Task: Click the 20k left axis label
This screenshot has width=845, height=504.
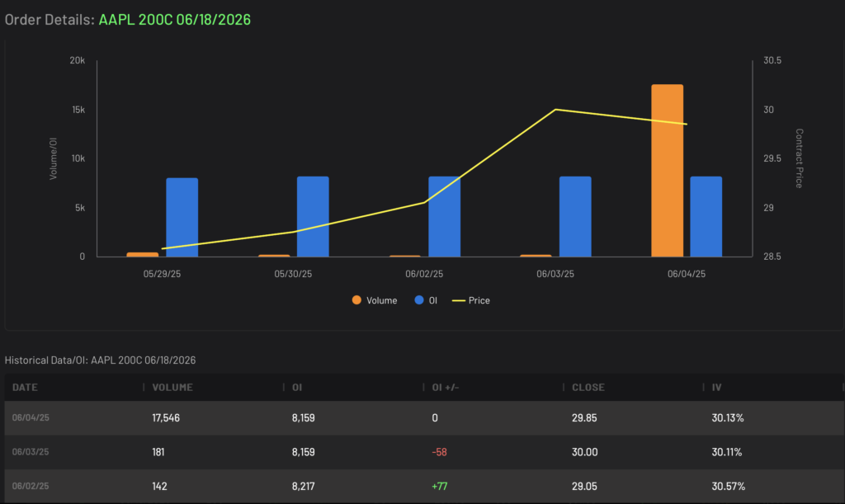Action: (77, 60)
